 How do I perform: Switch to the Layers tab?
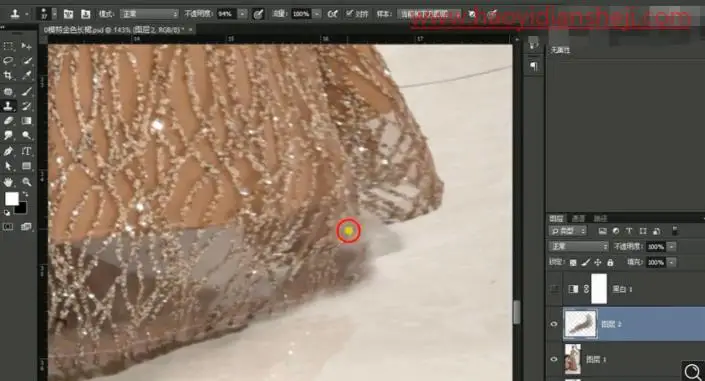point(556,219)
